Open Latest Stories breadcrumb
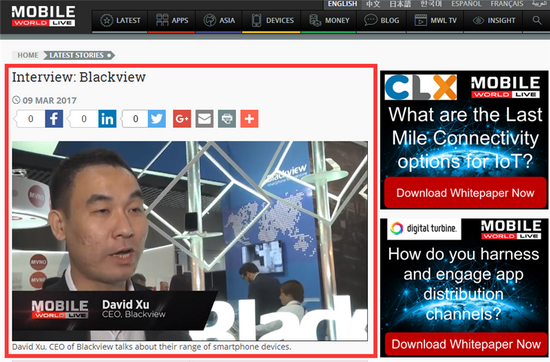This screenshot has width=550, height=362. [79, 55]
